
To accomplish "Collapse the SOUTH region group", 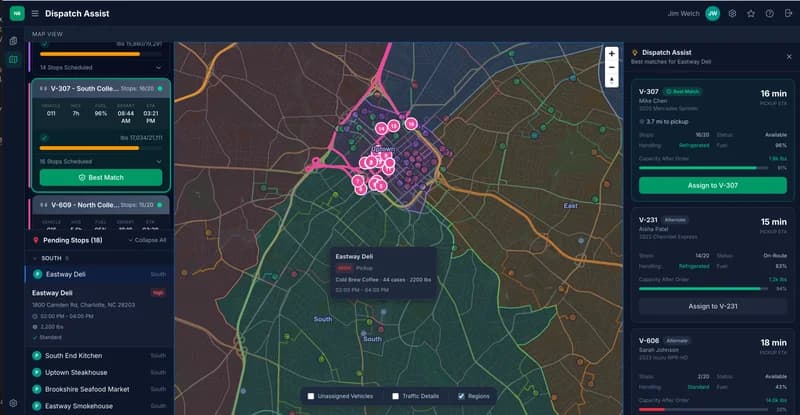I will tap(35, 258).
